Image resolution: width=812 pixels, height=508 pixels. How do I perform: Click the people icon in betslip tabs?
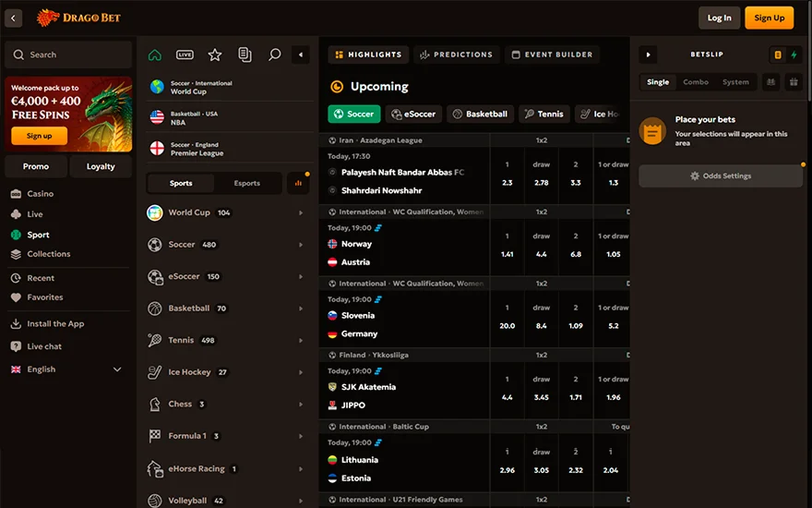click(771, 82)
